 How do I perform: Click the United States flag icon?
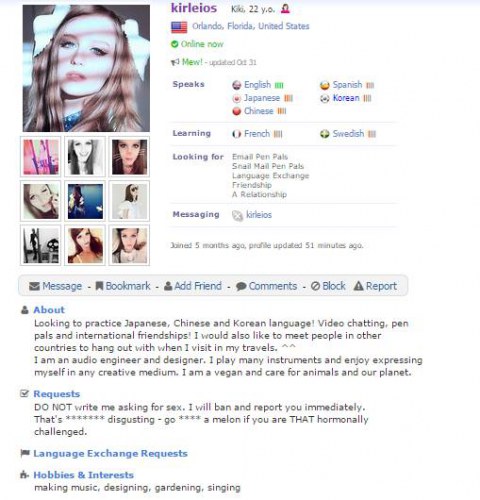(x=179, y=27)
